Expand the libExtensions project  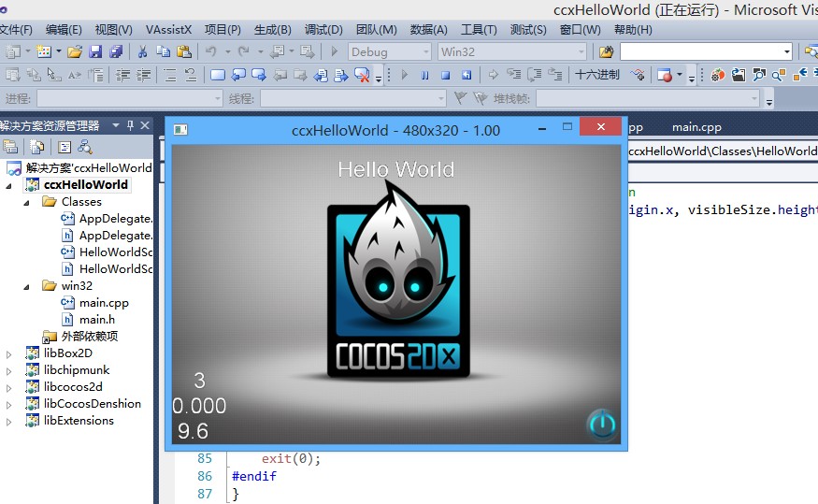(8, 422)
